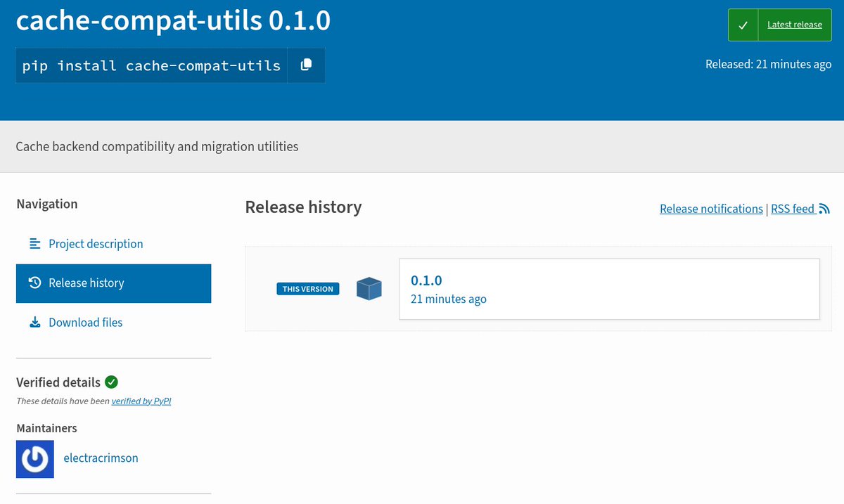
Task: Click the pip install cache-compat-utils command text
Action: [x=151, y=65]
